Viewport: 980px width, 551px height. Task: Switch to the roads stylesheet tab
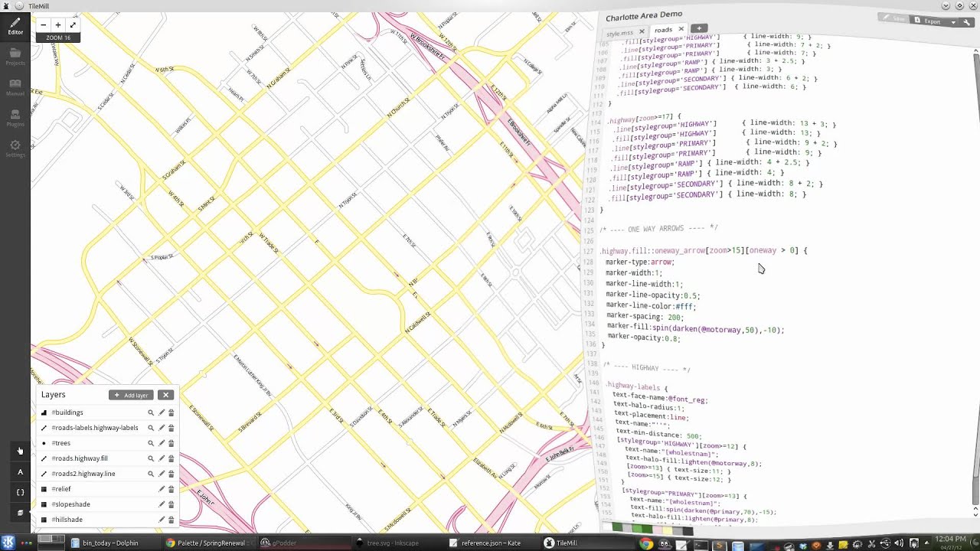click(663, 30)
